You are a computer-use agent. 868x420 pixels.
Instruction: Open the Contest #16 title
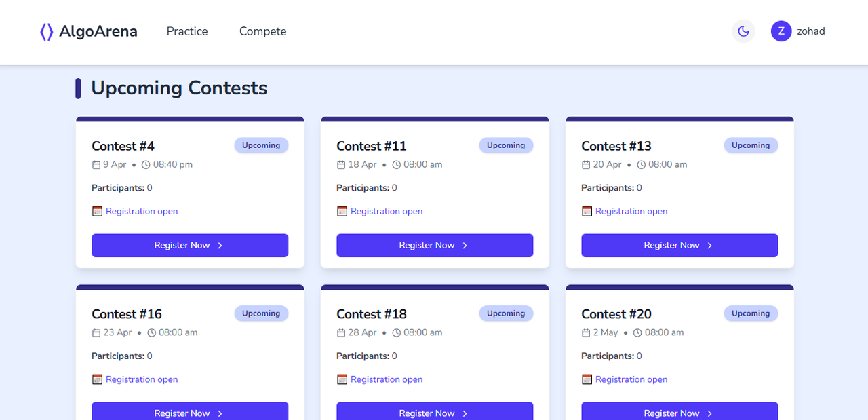[127, 314]
